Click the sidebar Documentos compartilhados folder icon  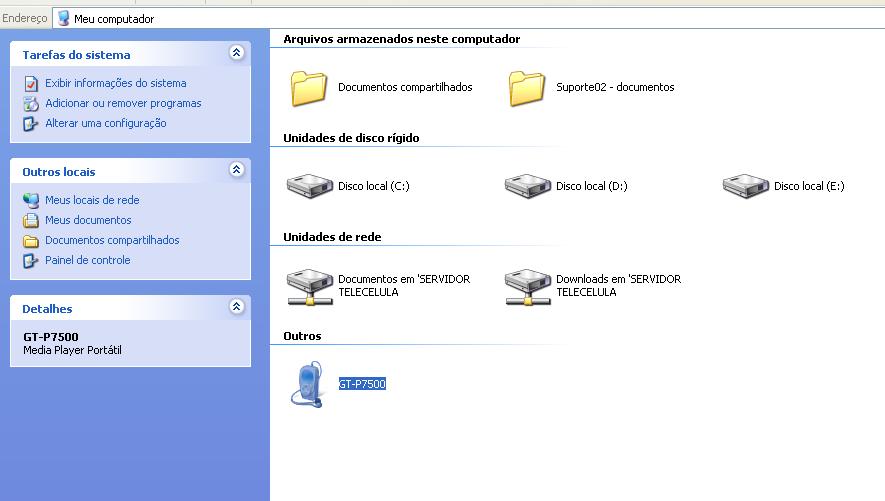tap(31, 241)
